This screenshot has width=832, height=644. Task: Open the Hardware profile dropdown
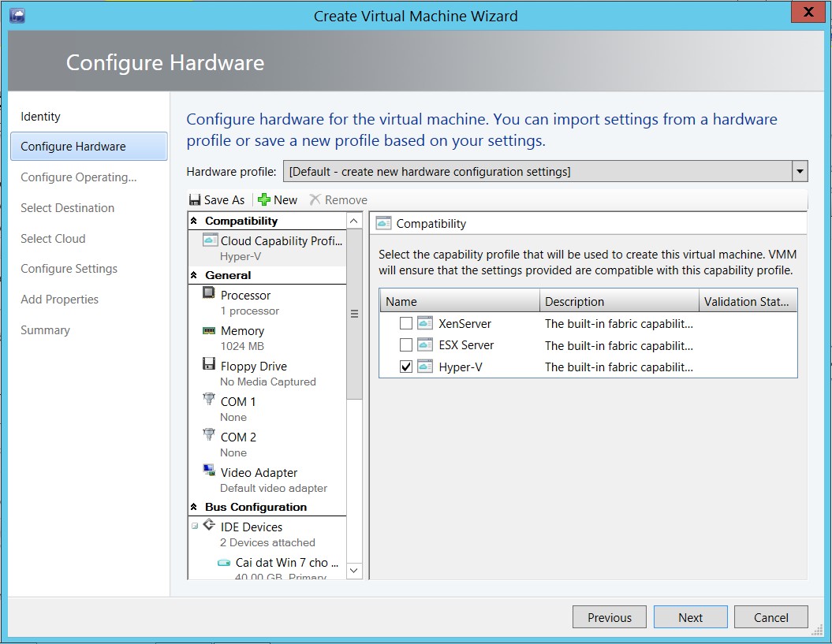[800, 171]
